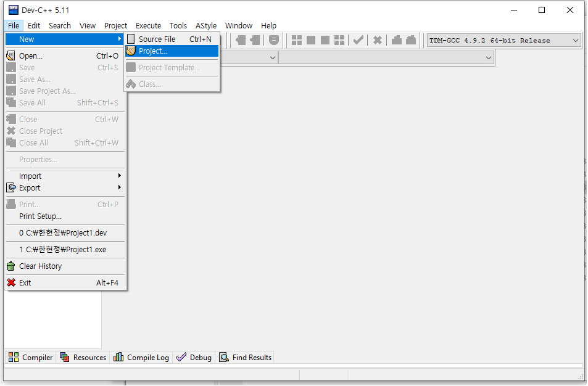The width and height of the screenshot is (588, 386).
Task: Choose Source File in the New submenu
Action: [172, 39]
